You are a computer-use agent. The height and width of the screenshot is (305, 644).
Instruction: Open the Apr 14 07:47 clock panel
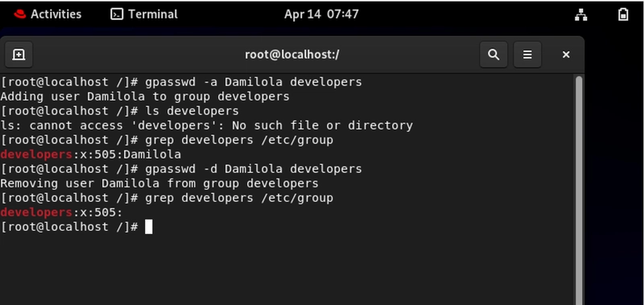point(321,14)
